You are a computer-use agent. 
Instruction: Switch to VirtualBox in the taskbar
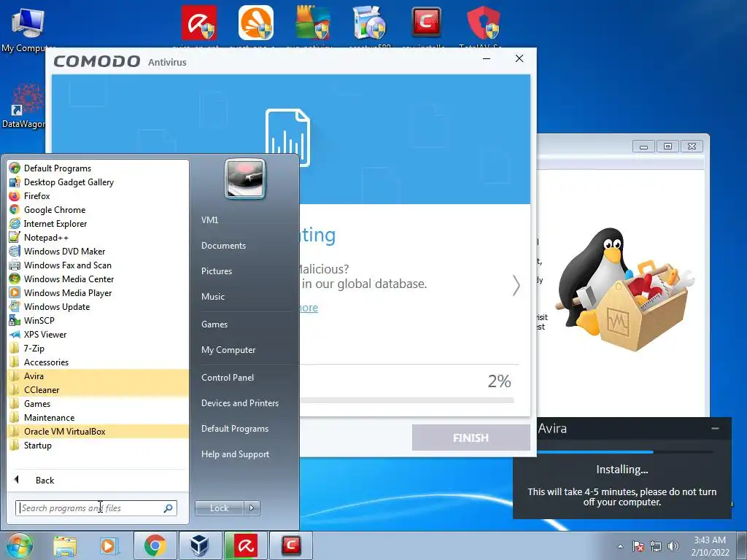(x=200, y=545)
